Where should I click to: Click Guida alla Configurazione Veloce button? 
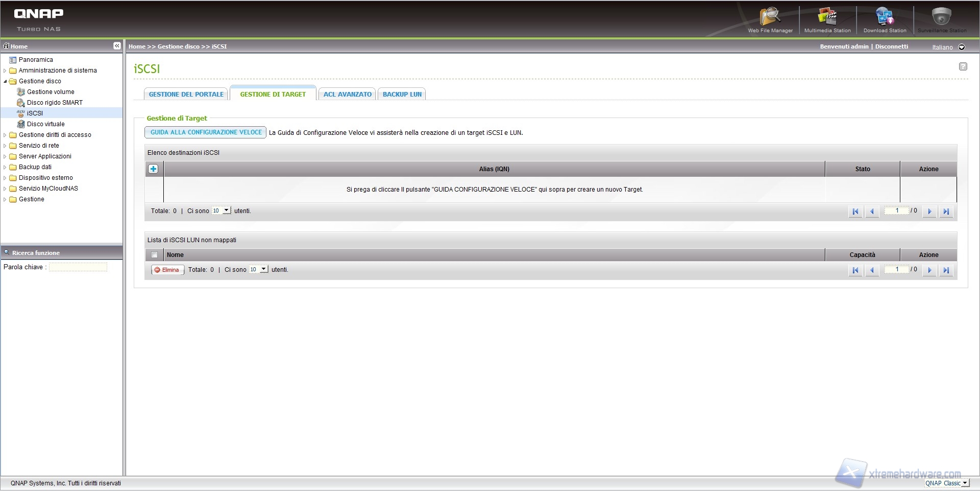pyautogui.click(x=206, y=132)
